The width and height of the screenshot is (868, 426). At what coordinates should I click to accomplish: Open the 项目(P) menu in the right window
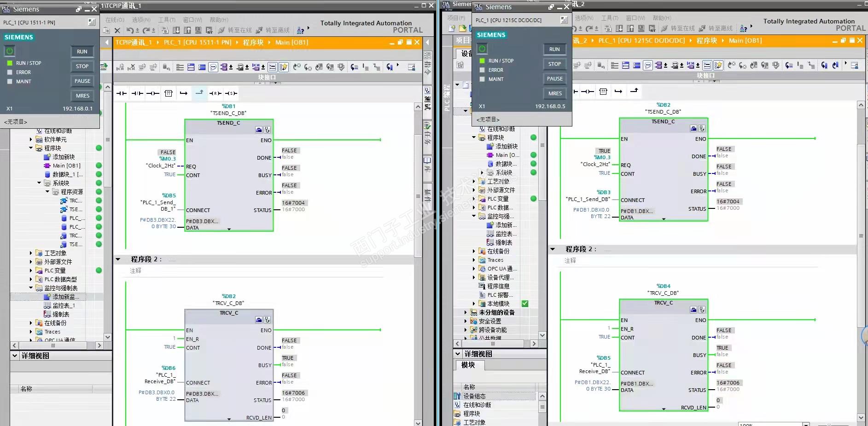(456, 18)
